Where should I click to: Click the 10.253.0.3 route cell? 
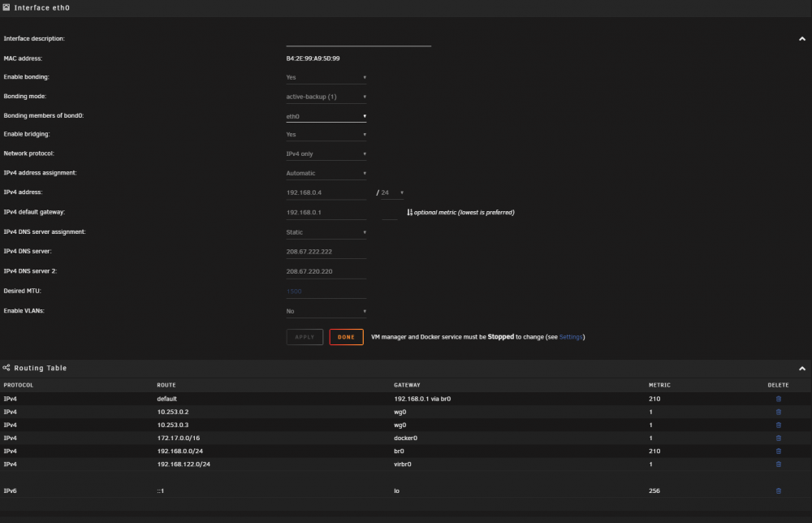173,425
